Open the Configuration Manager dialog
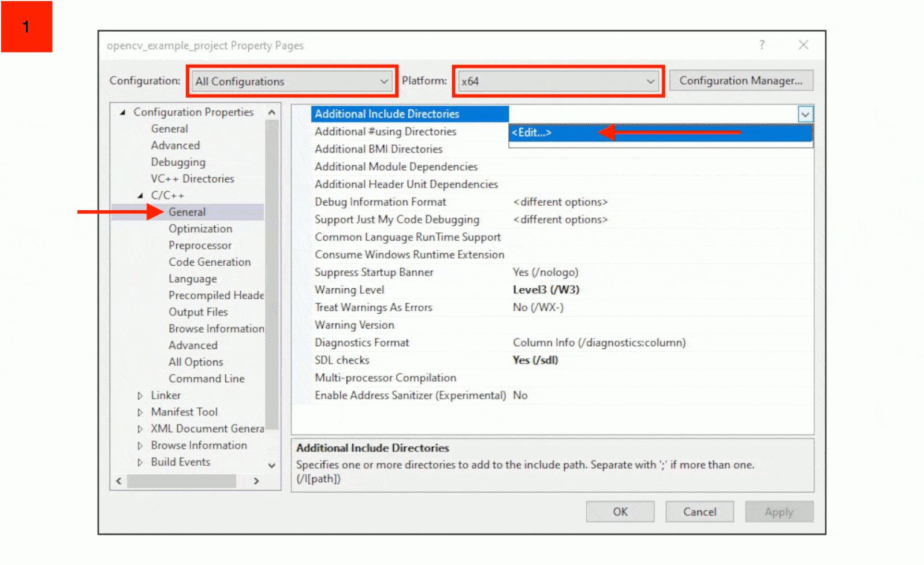The image size is (924, 565). pos(741,81)
